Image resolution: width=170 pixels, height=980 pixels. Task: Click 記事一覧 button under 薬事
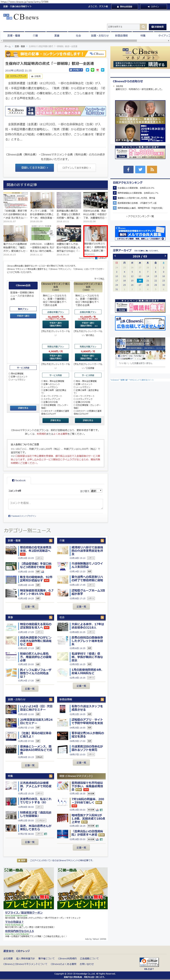click(29, 689)
